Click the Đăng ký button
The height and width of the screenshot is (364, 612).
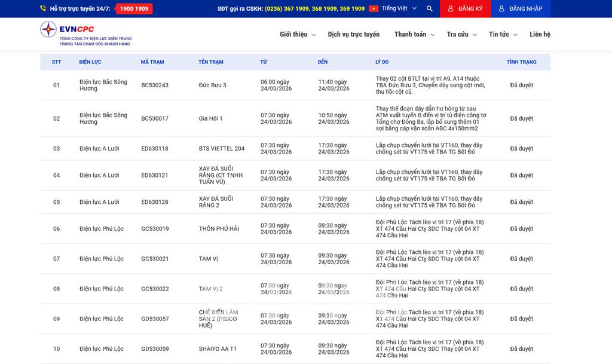tap(466, 9)
